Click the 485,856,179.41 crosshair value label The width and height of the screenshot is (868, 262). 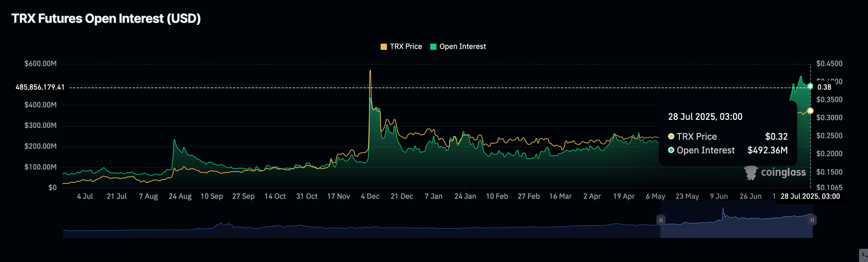click(x=40, y=87)
